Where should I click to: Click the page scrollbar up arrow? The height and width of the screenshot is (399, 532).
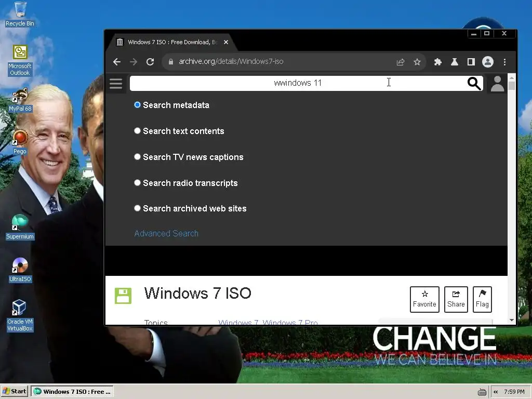512,78
